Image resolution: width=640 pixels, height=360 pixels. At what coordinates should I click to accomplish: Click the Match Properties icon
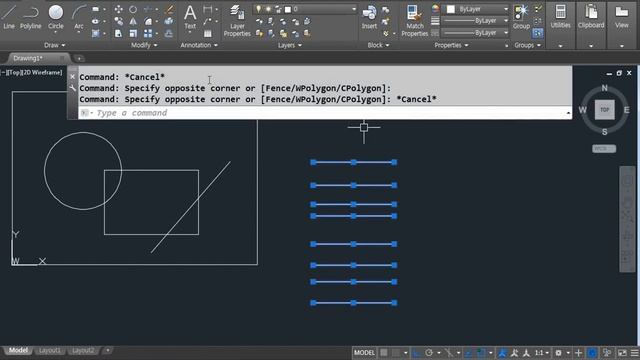(415, 20)
